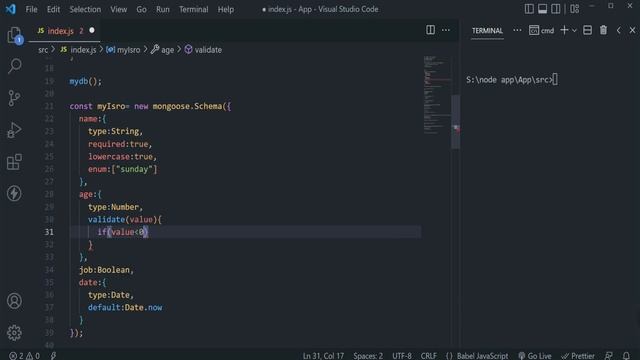Click Prettier status bar item
The width and height of the screenshot is (640, 360).
tap(578, 356)
